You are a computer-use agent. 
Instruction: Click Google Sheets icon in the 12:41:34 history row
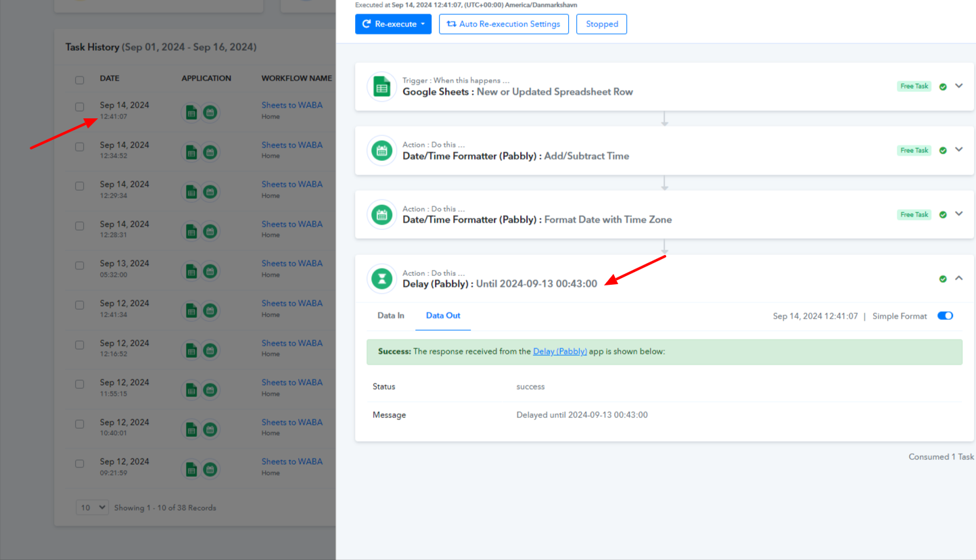coord(191,310)
